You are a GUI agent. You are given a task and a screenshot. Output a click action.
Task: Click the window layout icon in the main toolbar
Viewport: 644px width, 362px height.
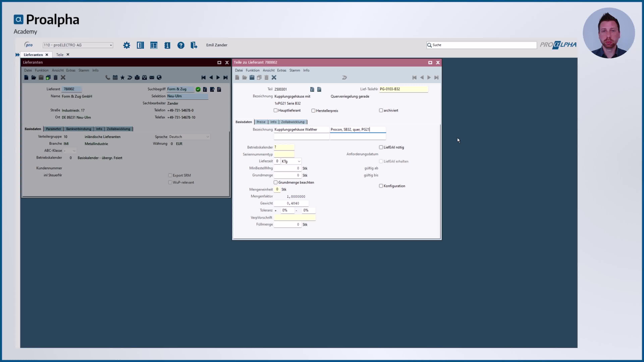point(154,45)
